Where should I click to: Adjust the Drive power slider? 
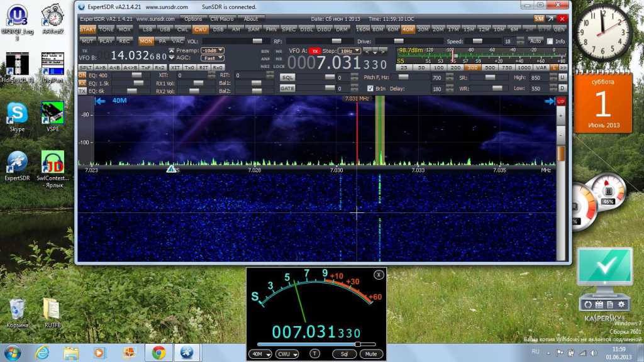point(409,41)
